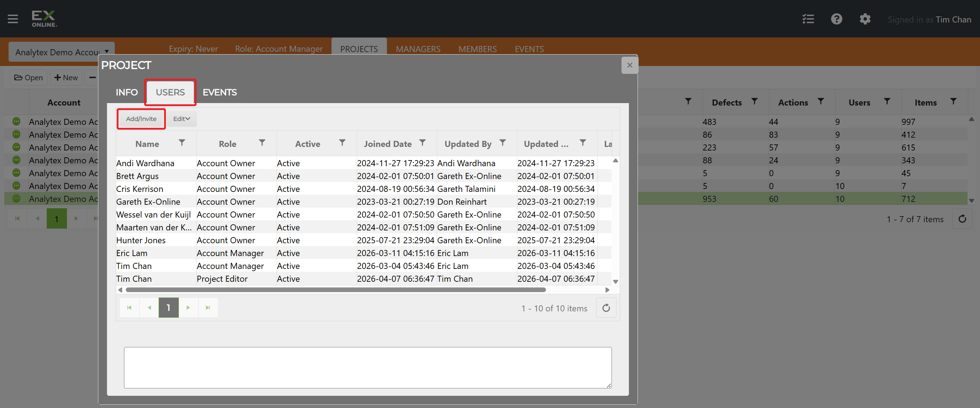Sort by the Joined Date column header
Viewport: 980px width, 408px height.
click(x=387, y=144)
